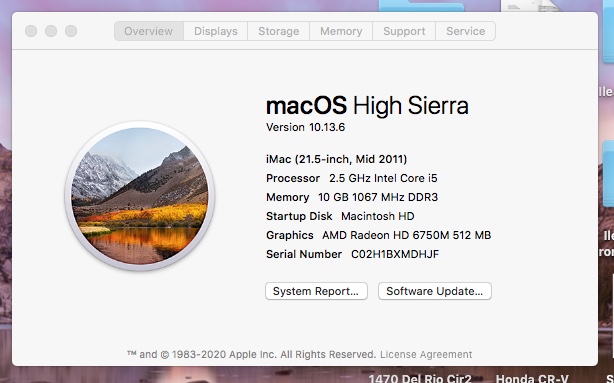Viewport: 614px width, 383px height.
Task: Select the 1470 Del Rio Cir2 desktop item
Action: click(420, 378)
